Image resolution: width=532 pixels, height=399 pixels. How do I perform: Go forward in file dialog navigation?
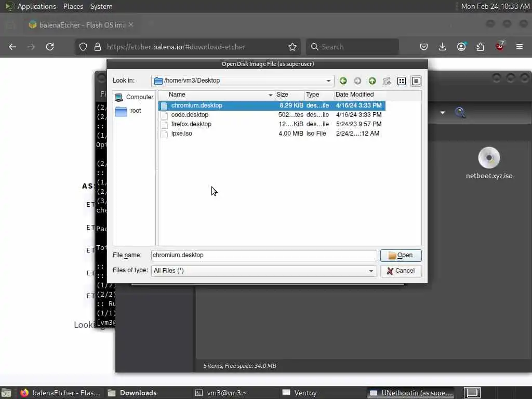click(x=357, y=81)
